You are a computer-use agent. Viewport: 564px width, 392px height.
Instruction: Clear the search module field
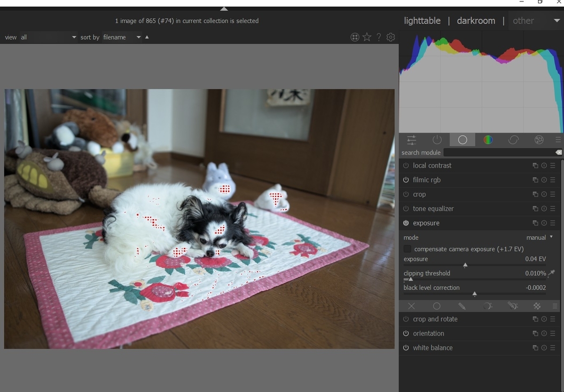(558, 153)
